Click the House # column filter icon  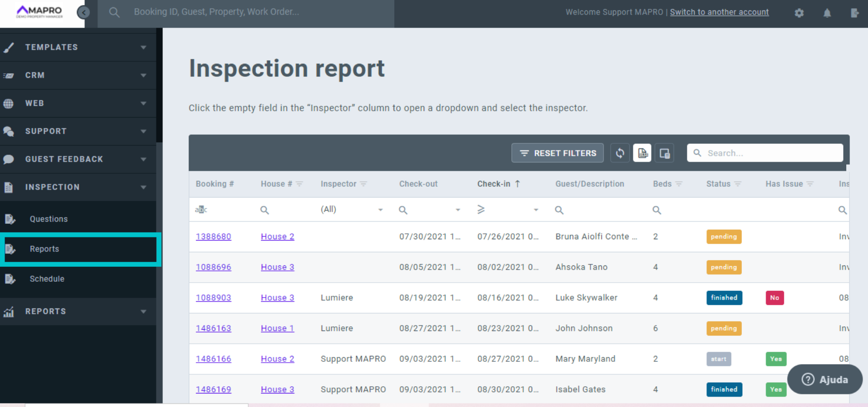[x=299, y=184]
